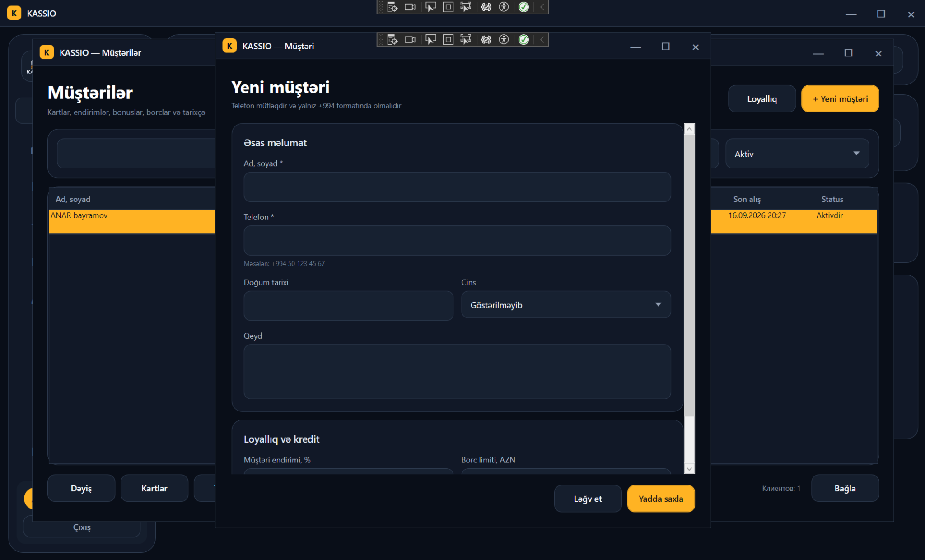Click the form scrollbar up arrow
The width and height of the screenshot is (925, 560).
689,129
